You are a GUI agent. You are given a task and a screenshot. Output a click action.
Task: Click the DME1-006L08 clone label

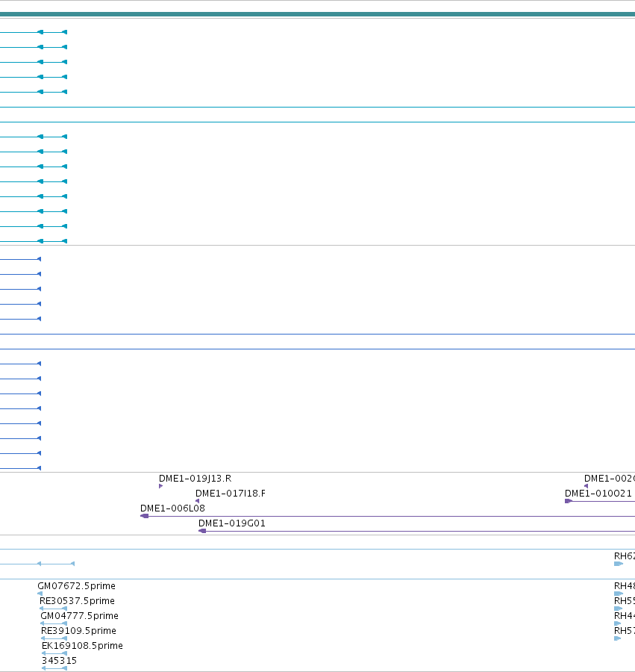pos(172,508)
